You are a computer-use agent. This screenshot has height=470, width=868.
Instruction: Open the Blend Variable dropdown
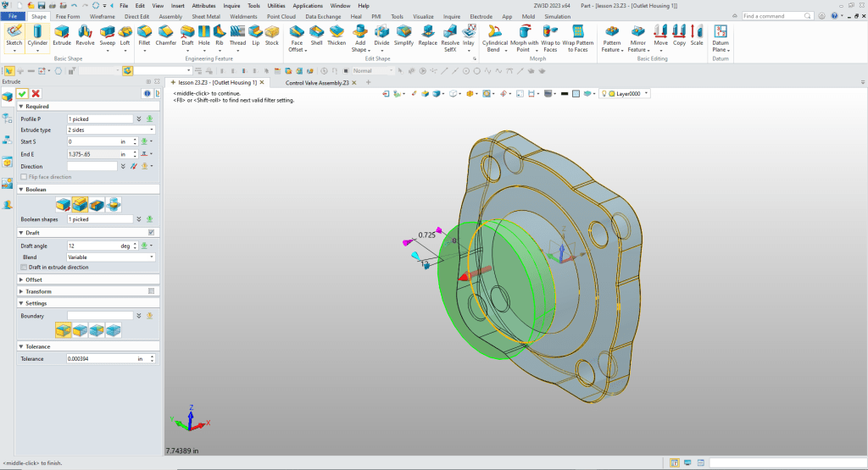point(110,257)
